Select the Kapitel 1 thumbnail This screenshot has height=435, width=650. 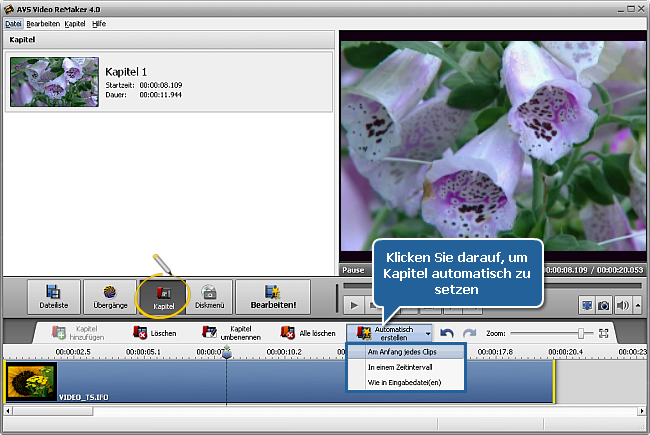click(x=54, y=82)
